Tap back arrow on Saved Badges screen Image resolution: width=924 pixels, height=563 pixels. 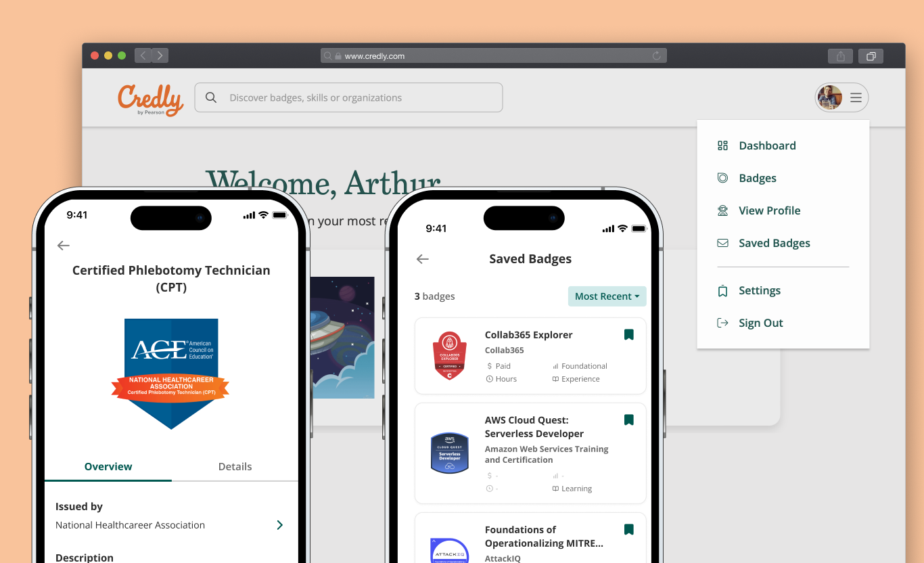423,259
